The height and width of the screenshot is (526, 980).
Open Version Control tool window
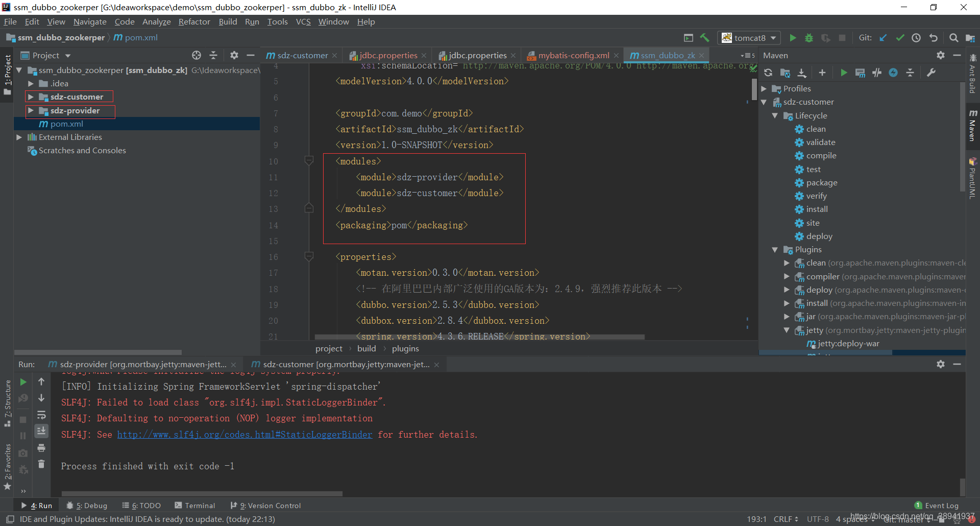(x=265, y=506)
